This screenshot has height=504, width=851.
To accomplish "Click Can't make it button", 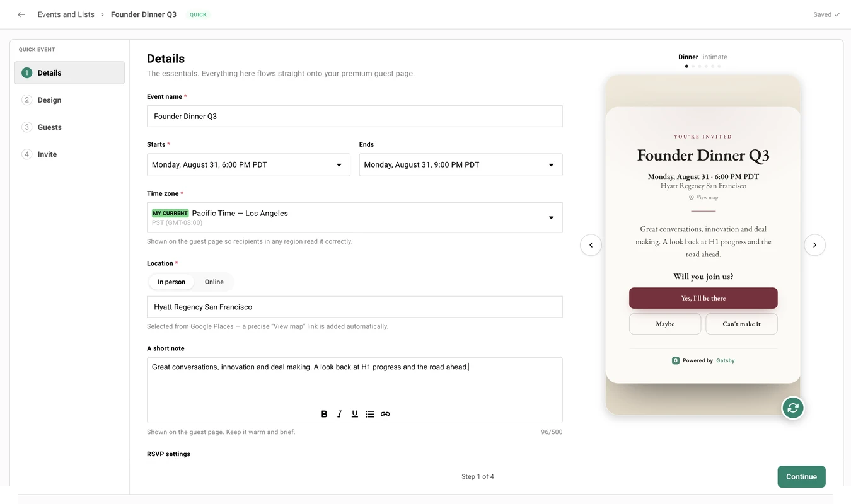I will 741,324.
